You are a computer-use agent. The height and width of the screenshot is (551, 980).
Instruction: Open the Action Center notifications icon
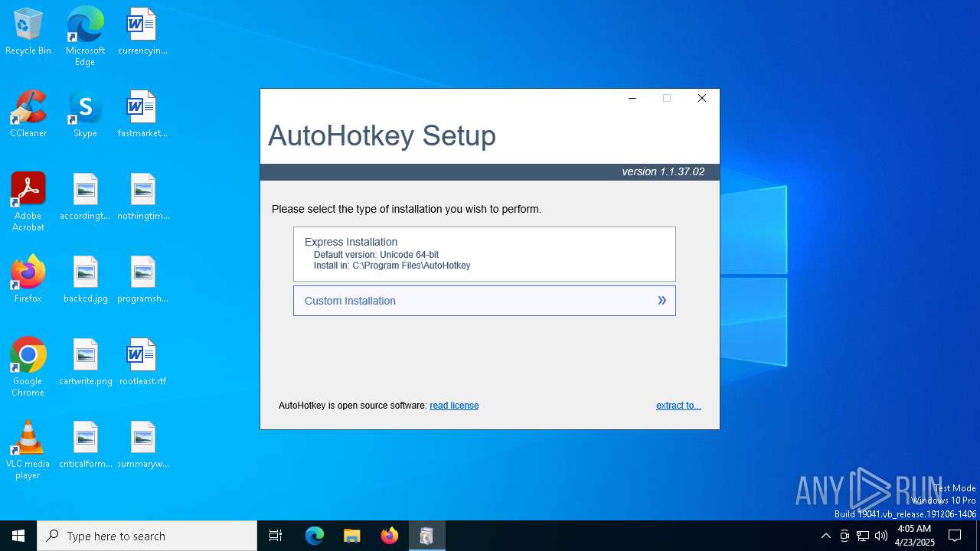click(955, 536)
